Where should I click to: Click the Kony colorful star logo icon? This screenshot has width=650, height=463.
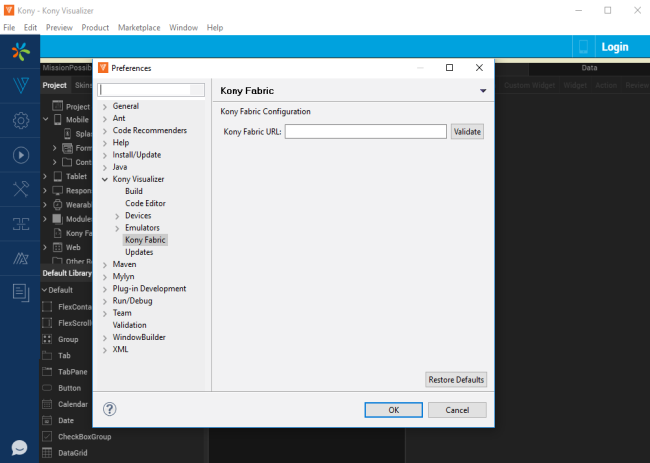[21, 51]
